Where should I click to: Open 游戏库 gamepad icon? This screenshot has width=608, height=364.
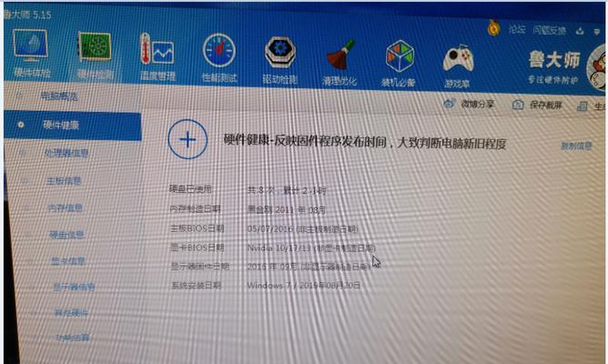458,58
